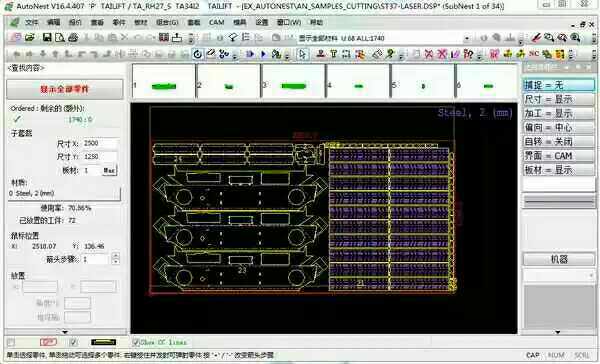Image resolution: width=600 pixels, height=364 pixels.
Task: Expand the left panel bottom arrow
Action: coord(65,332)
